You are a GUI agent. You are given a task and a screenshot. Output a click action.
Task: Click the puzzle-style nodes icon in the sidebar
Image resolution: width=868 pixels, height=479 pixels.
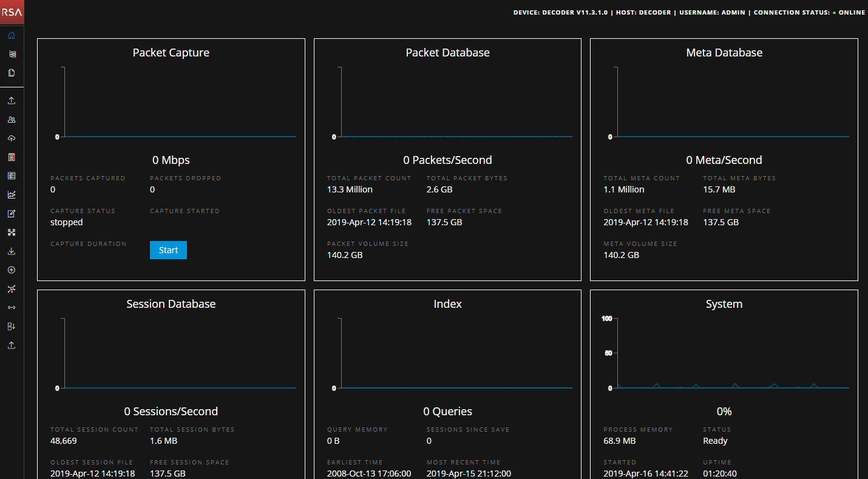click(x=11, y=232)
